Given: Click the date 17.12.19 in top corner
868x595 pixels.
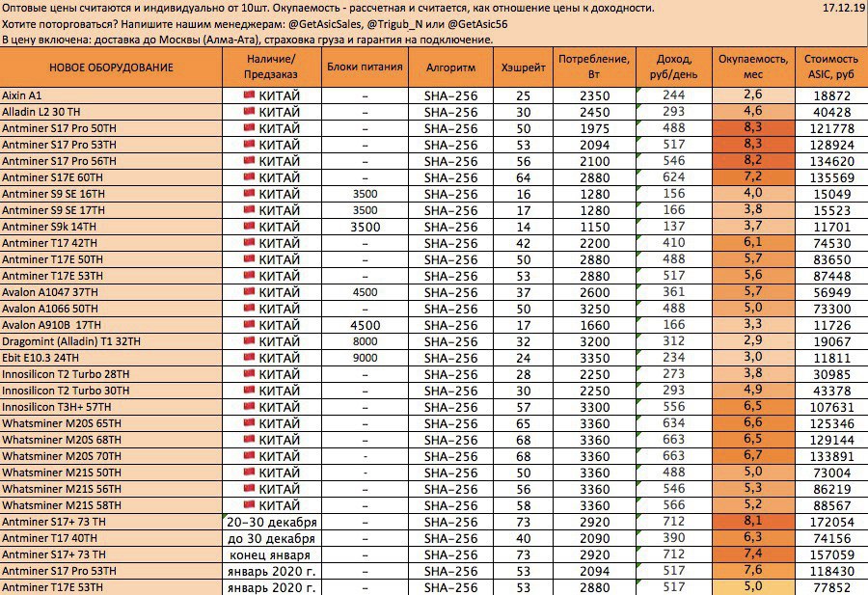Looking at the screenshot, I should point(844,9).
